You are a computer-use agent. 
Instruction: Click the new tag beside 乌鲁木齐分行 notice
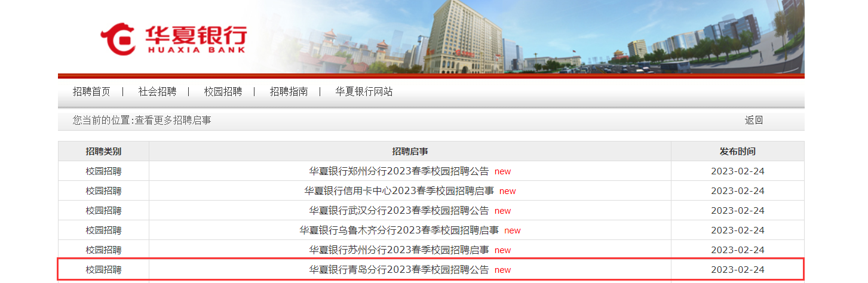tap(512, 231)
